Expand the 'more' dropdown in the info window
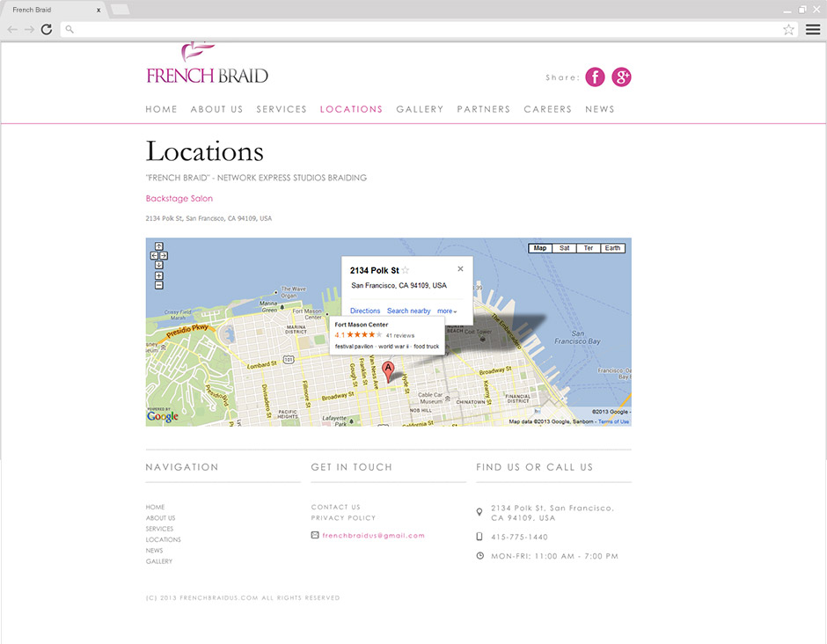Screen dimensions: 827x644 [x=447, y=311]
